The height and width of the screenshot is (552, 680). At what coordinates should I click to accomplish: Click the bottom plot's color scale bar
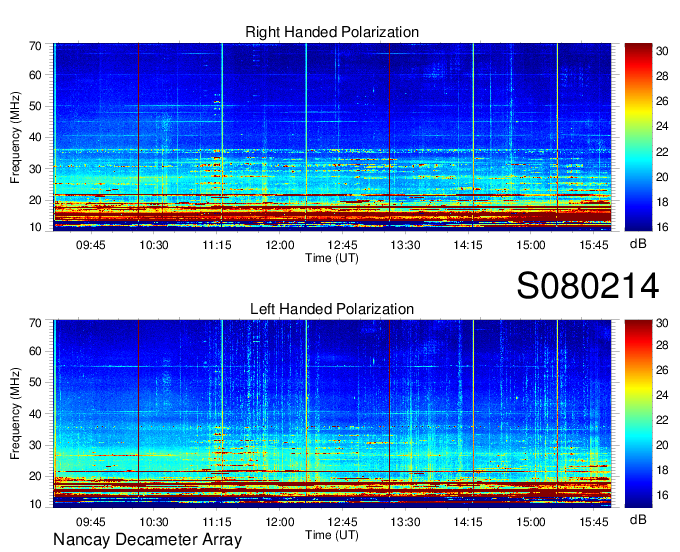coord(638,414)
